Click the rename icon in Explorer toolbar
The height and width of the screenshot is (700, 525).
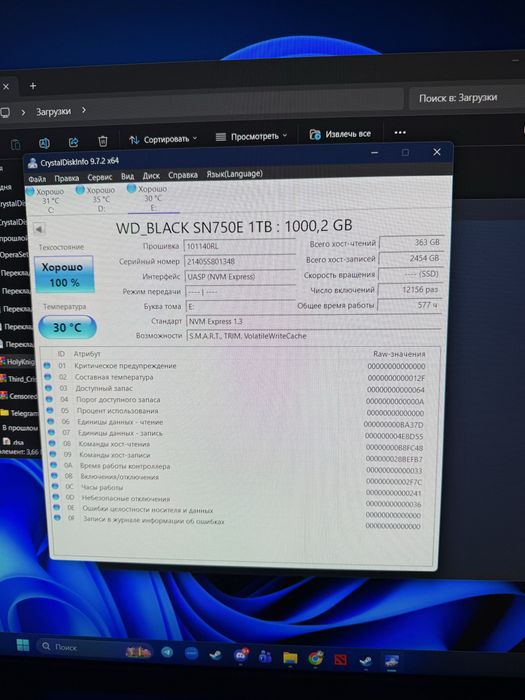[x=44, y=143]
